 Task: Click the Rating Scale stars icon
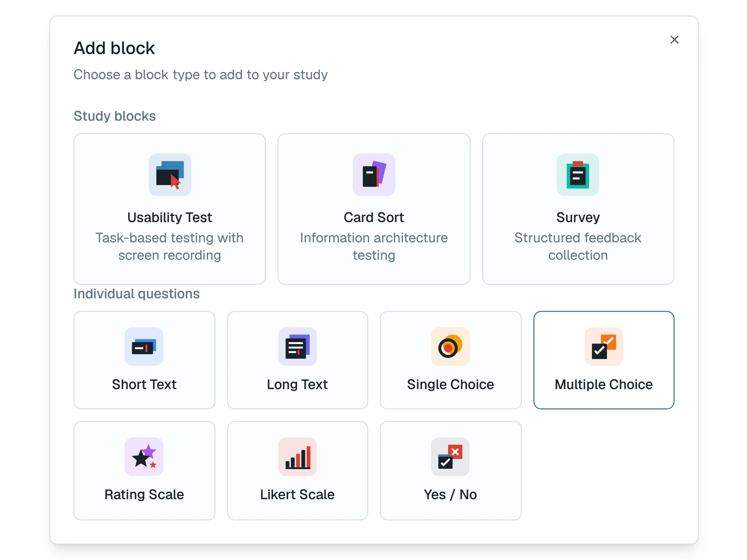144,456
